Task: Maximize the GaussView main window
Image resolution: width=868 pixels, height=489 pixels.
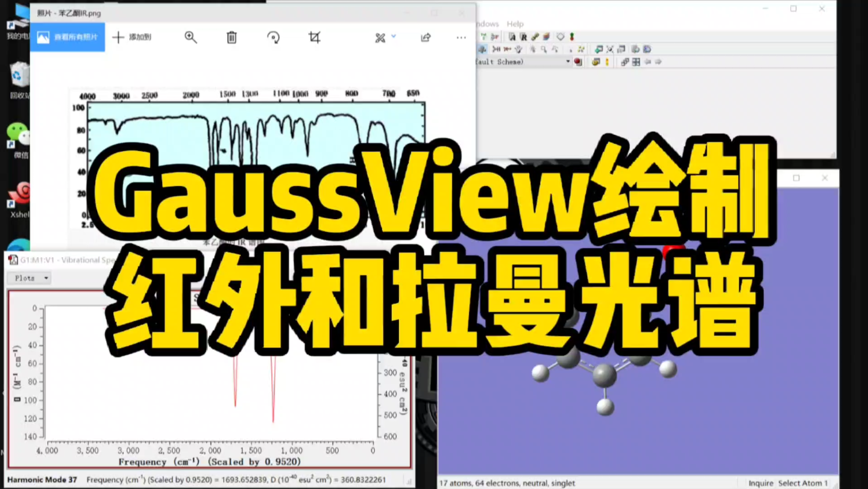Action: point(793,8)
